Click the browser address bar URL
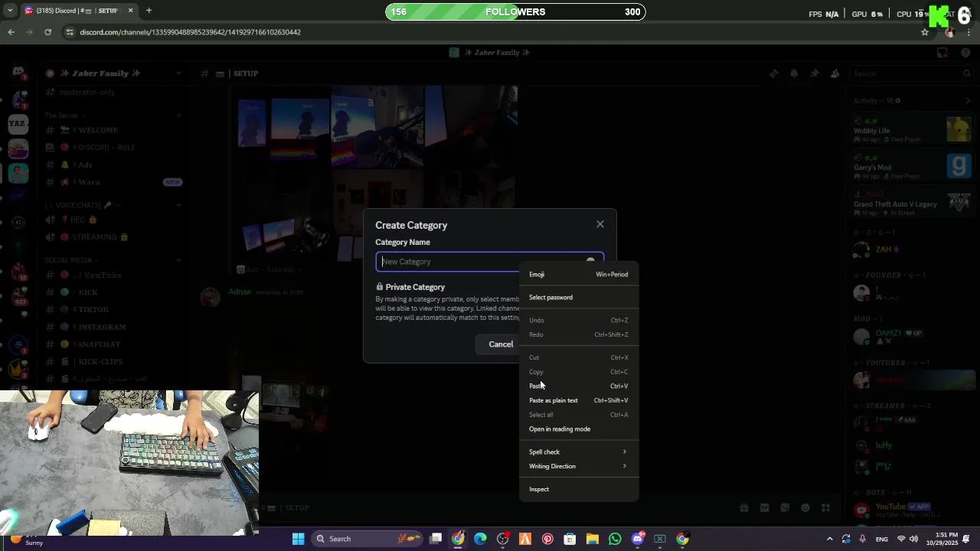The width and height of the screenshot is (980, 551). 190,32
